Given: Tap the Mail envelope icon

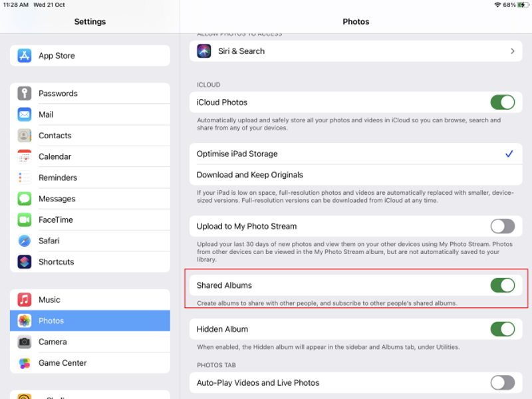Looking at the screenshot, I should click(25, 114).
